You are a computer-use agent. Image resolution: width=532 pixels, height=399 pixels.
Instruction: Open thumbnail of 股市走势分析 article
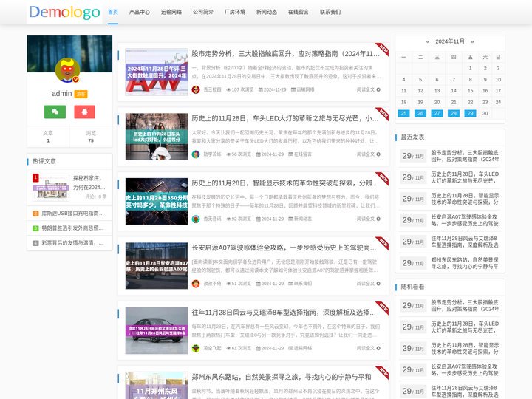(157, 72)
